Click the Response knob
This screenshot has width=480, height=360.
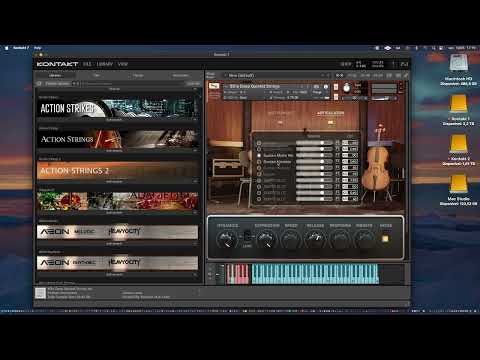[340, 239]
